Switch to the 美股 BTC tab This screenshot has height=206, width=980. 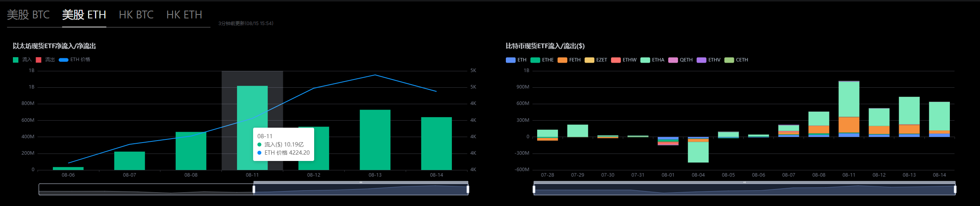tap(28, 15)
